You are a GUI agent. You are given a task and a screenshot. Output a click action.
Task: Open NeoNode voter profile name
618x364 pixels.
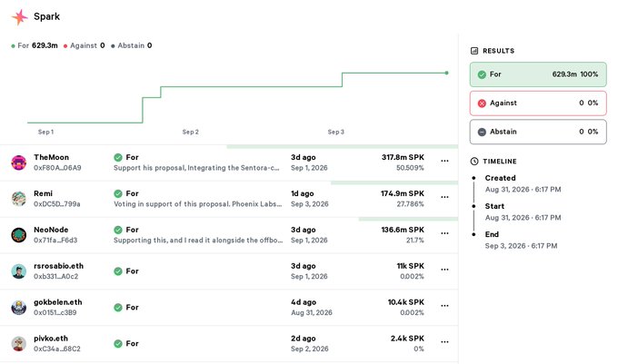[x=51, y=230]
